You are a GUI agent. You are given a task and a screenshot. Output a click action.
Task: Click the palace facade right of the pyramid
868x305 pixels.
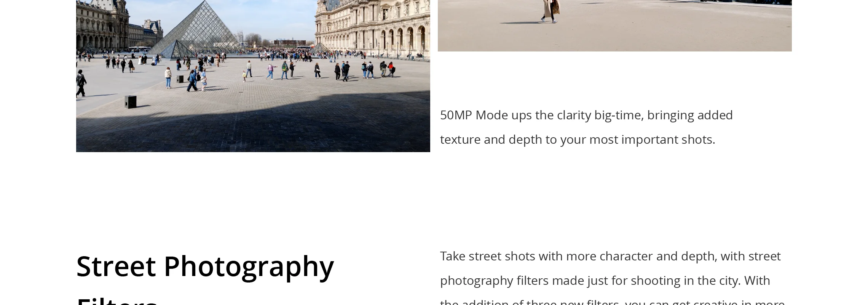[372, 27]
